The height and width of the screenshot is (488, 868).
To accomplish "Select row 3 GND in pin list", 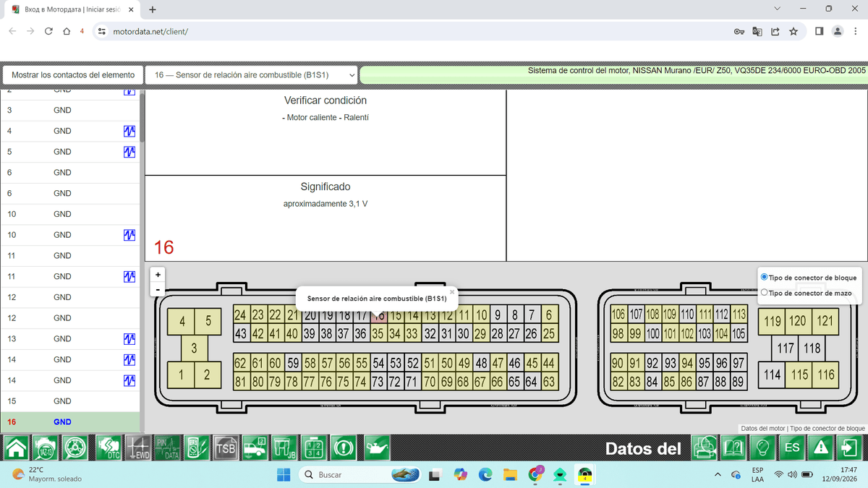I will coord(70,111).
